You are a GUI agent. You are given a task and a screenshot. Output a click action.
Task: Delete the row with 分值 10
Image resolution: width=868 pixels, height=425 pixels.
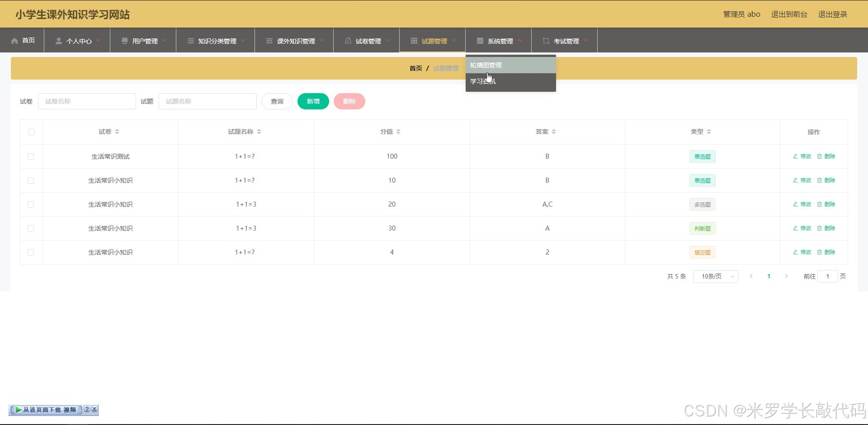click(x=826, y=180)
